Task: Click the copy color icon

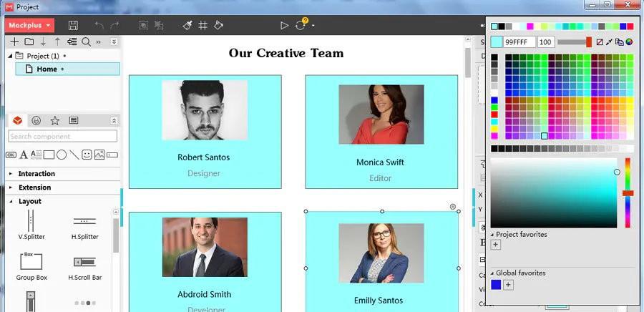Action: click(620, 42)
